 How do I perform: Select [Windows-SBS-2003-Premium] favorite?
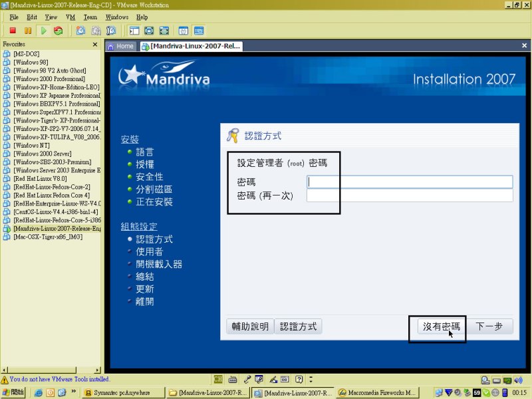tap(53, 162)
